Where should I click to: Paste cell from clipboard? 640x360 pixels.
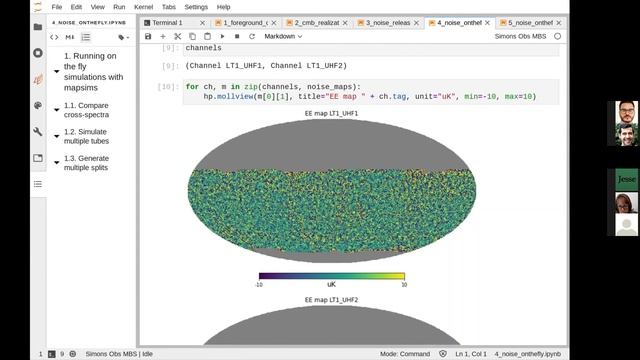[207, 36]
